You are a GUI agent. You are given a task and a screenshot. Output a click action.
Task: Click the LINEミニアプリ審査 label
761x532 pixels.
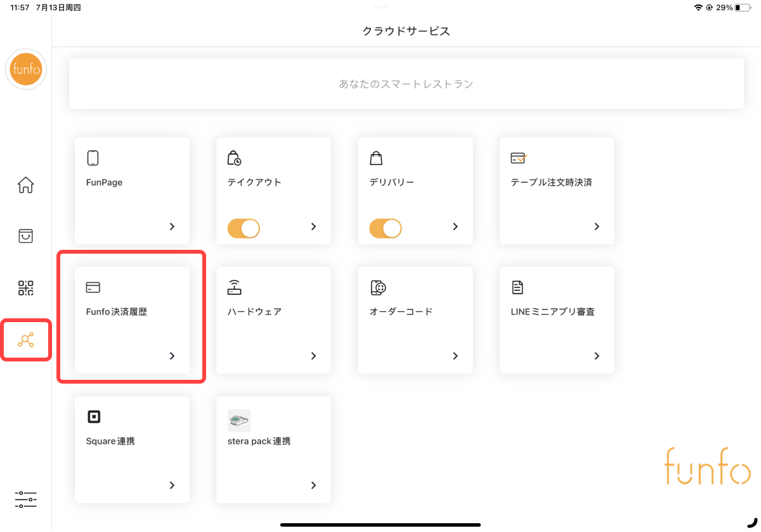point(552,311)
